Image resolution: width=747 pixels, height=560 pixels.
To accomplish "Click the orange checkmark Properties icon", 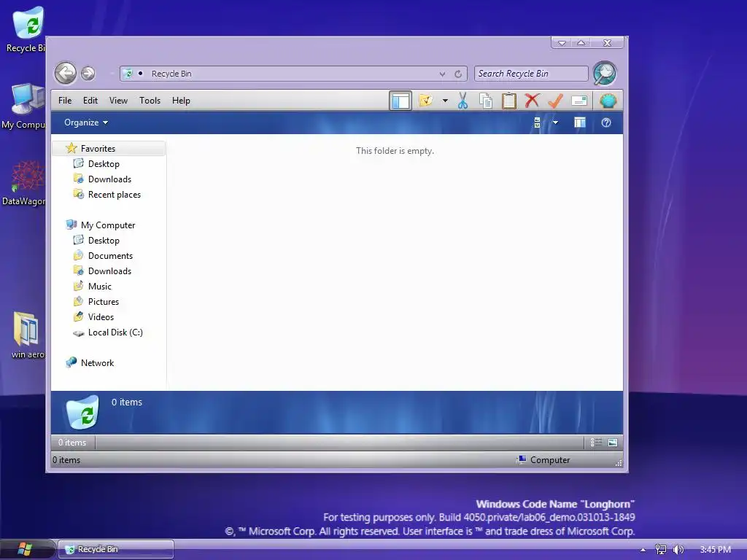I will point(555,101).
